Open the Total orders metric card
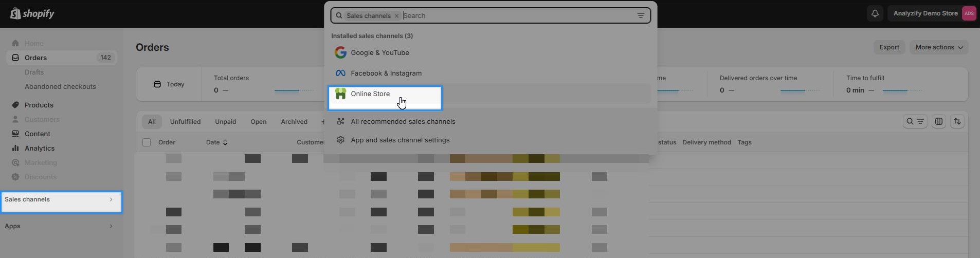980x258 pixels. click(x=264, y=84)
